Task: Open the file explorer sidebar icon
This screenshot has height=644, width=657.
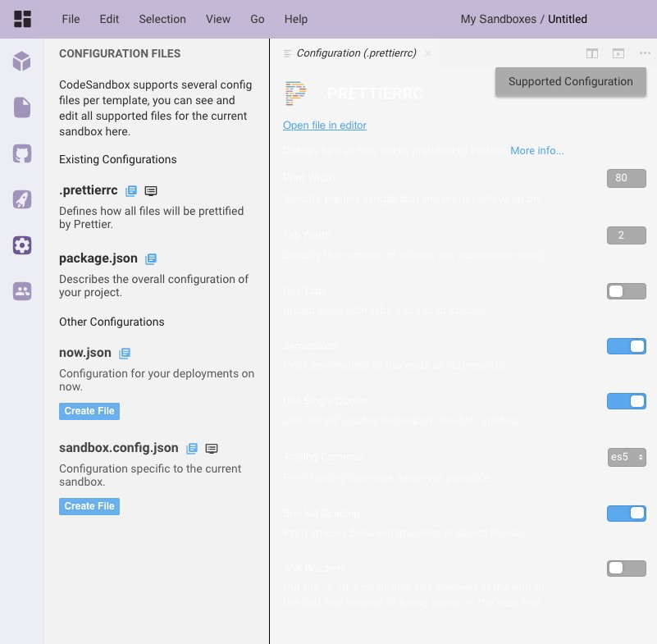Action: coord(22,107)
